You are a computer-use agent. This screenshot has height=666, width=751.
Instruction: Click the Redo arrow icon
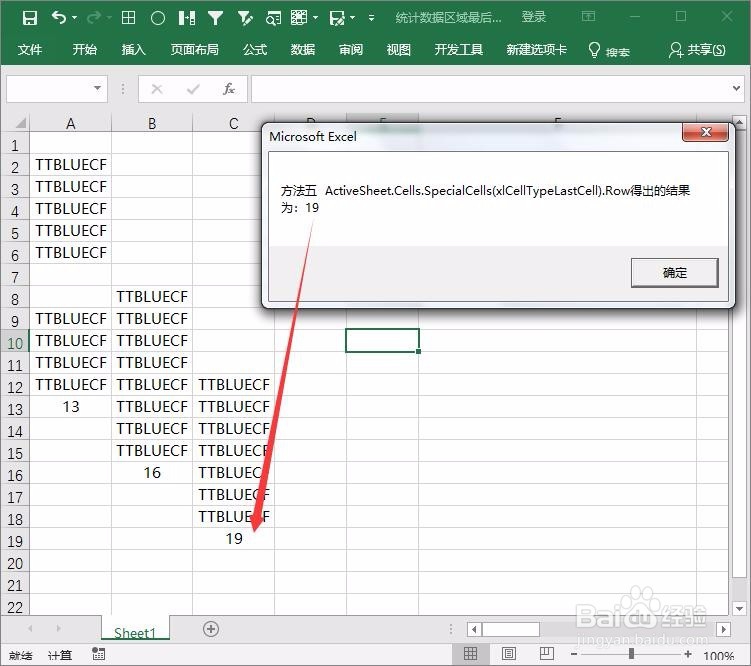pyautogui.click(x=94, y=18)
